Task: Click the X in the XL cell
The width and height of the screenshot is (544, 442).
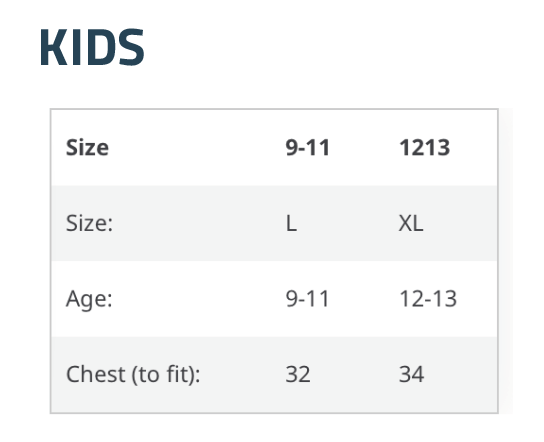Action: [405, 223]
